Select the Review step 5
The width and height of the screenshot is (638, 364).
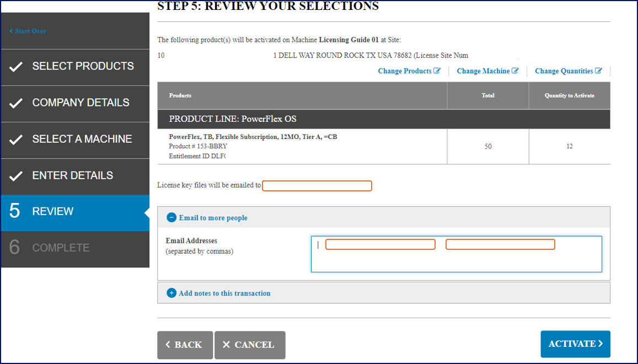(x=76, y=212)
